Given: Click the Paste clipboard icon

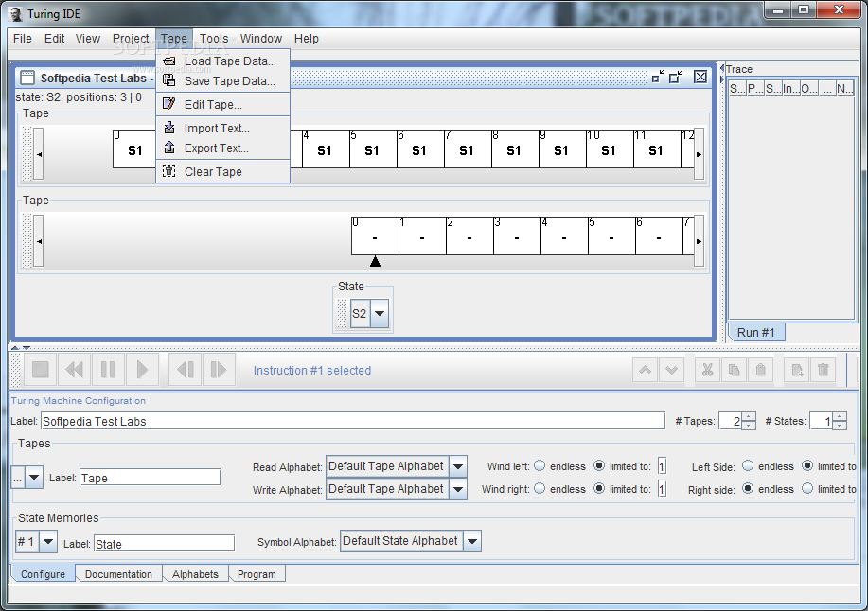Looking at the screenshot, I should 761,370.
